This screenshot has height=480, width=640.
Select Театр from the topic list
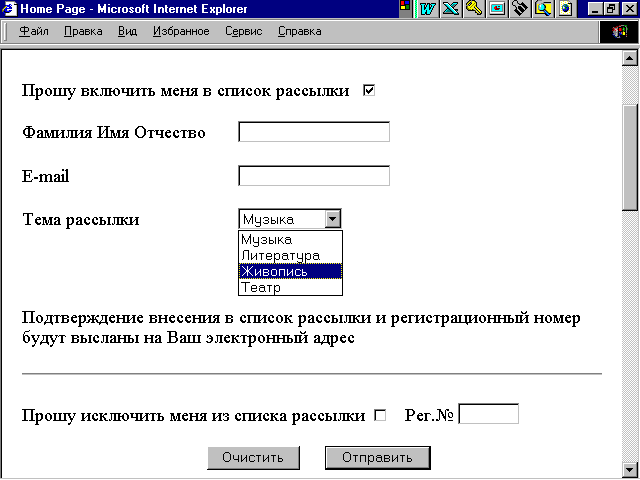pos(290,287)
